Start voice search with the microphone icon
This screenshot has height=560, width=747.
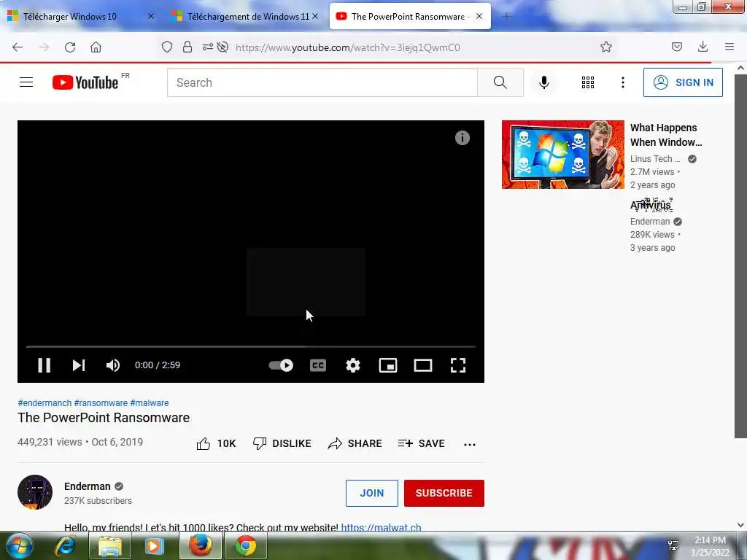click(544, 82)
